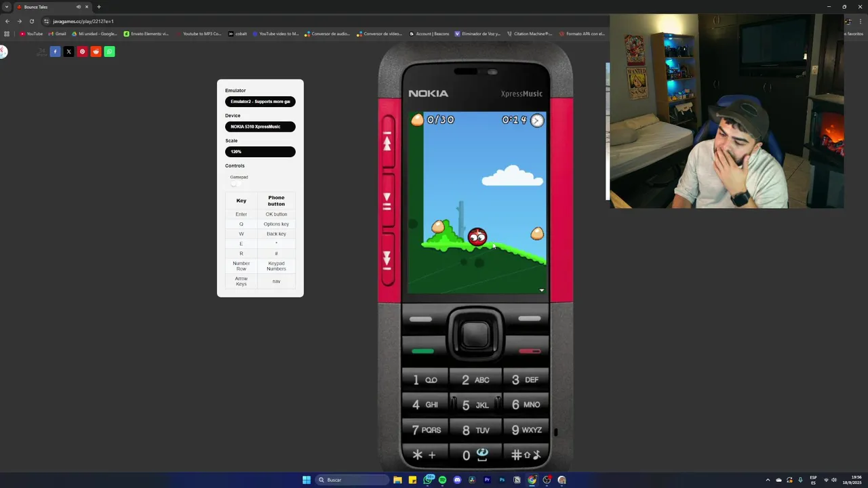This screenshot has width=868, height=488.
Task: Open the Windows Start menu
Action: pos(307,480)
